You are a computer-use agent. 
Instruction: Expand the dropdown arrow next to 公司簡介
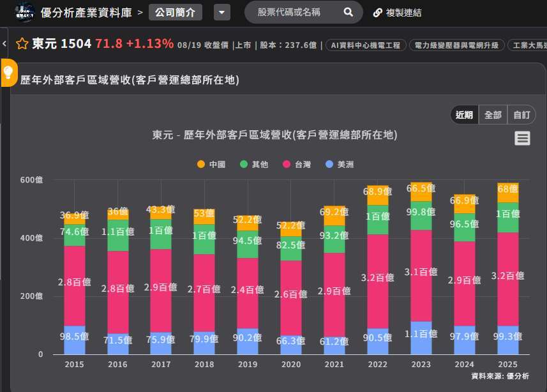[222, 13]
